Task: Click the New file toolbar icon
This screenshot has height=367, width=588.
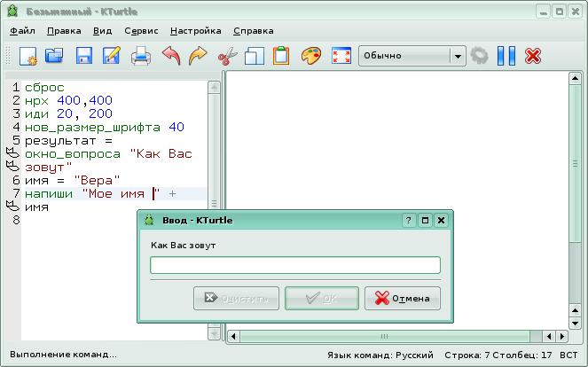Action: point(27,56)
